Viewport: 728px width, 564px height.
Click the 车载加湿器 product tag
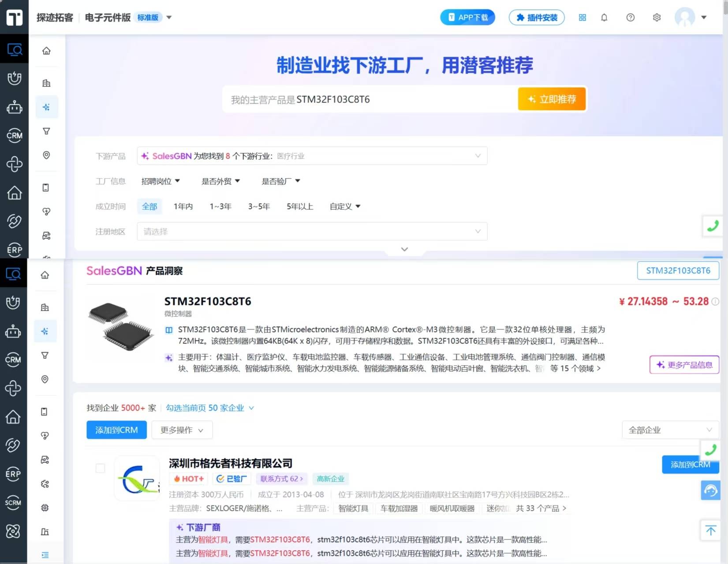399,508
